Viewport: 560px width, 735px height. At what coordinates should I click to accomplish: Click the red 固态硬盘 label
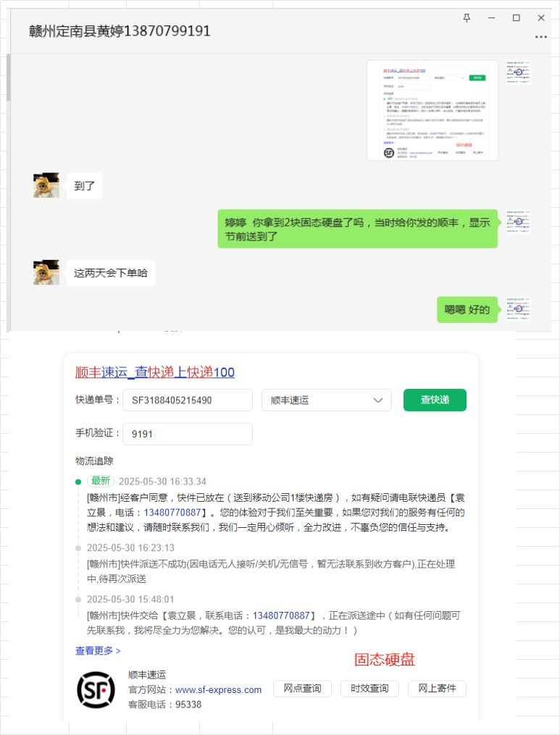tap(385, 660)
